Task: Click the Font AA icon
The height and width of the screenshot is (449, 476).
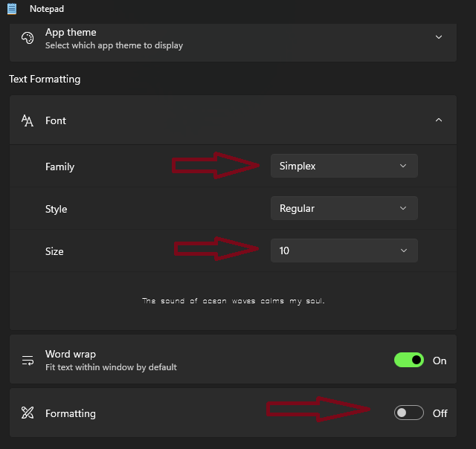Action: click(x=28, y=120)
